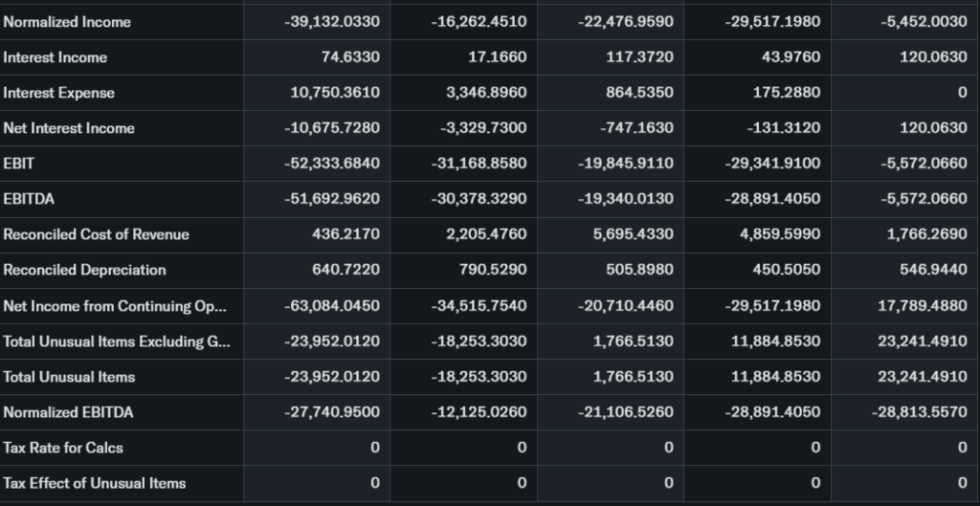Click the Interest Expense row label
The height and width of the screenshot is (506, 980).
[59, 93]
